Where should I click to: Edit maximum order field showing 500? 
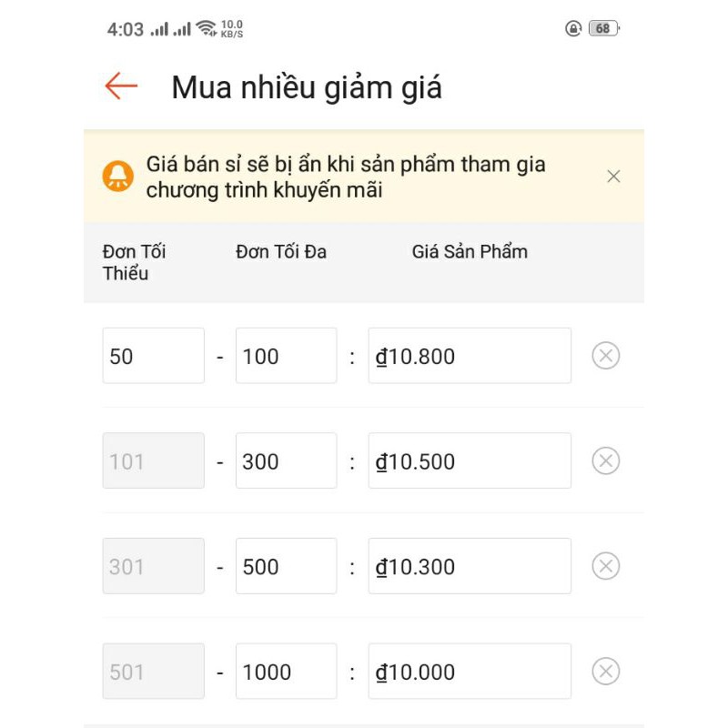[x=286, y=567]
